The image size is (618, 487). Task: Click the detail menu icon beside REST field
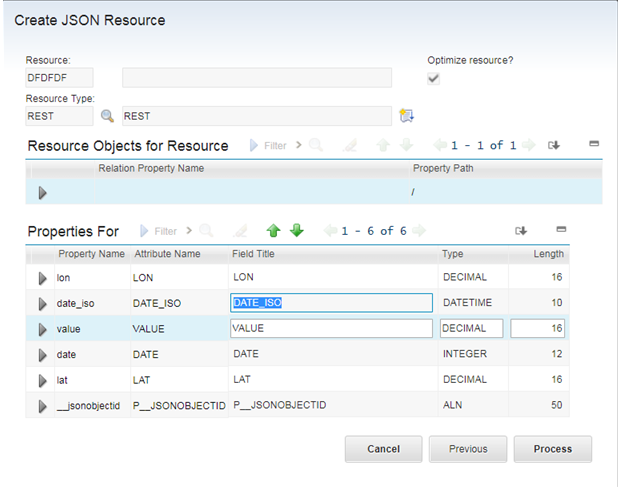click(406, 115)
